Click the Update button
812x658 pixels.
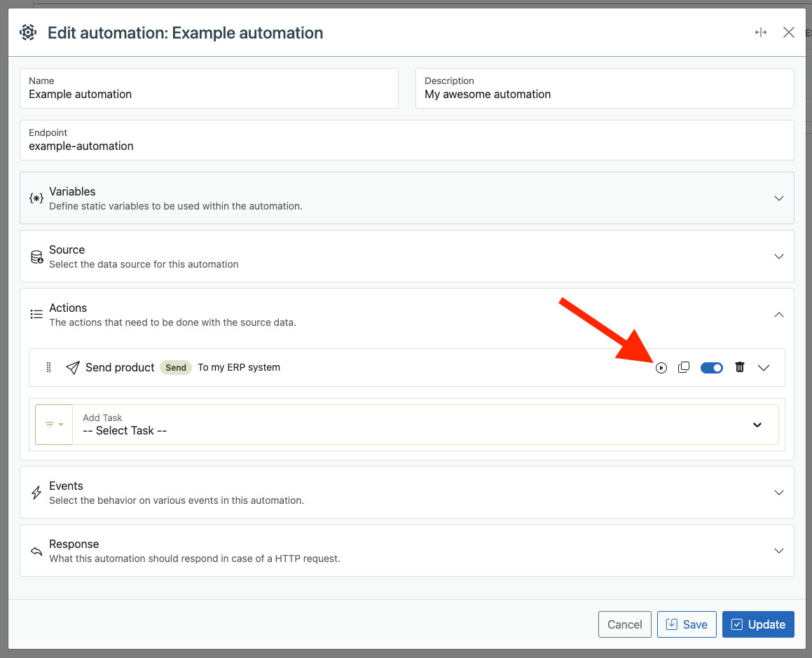758,624
